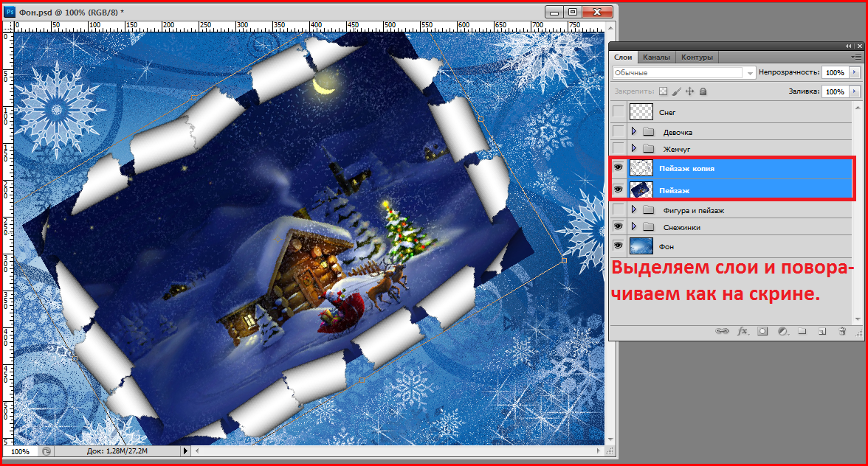
Task: Click the Photoshop icon in title bar
Action: pyautogui.click(x=10, y=12)
